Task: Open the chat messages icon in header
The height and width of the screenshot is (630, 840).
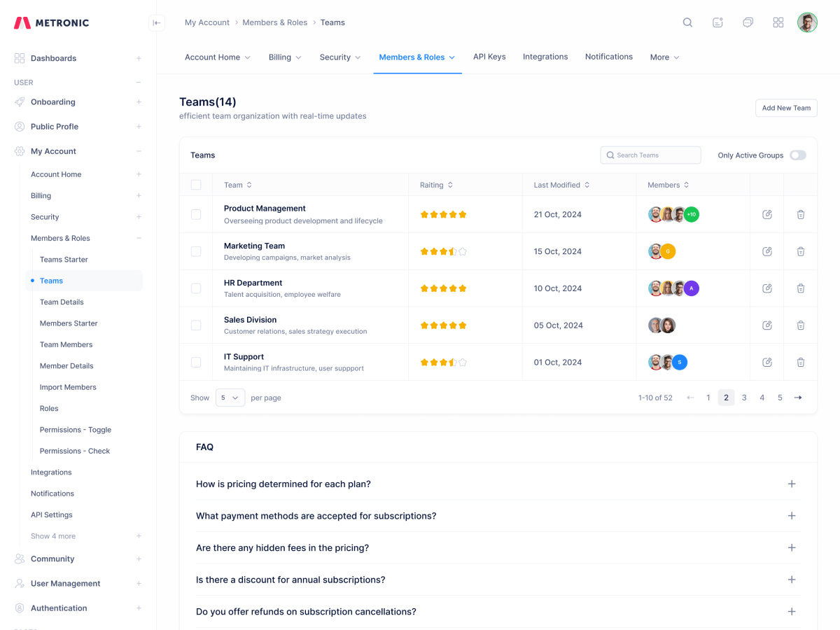Action: point(748,22)
